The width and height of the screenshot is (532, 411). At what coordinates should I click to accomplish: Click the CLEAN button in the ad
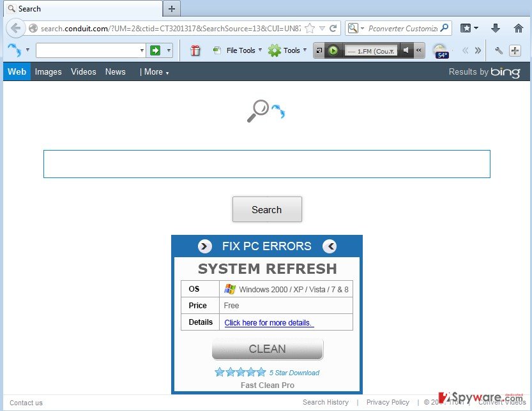pos(268,348)
